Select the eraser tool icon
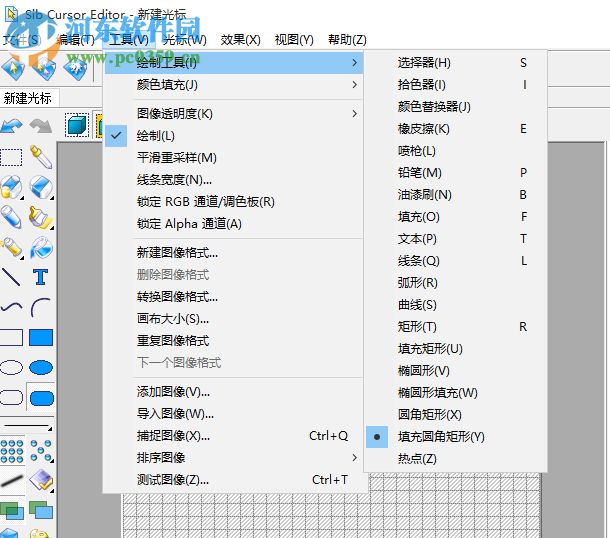This screenshot has height=538, width=610. (41, 187)
